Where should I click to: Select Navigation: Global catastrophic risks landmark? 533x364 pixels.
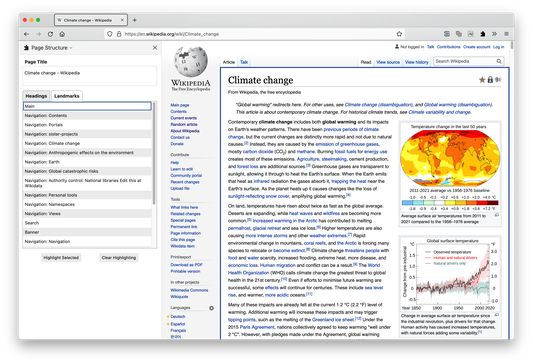point(87,171)
